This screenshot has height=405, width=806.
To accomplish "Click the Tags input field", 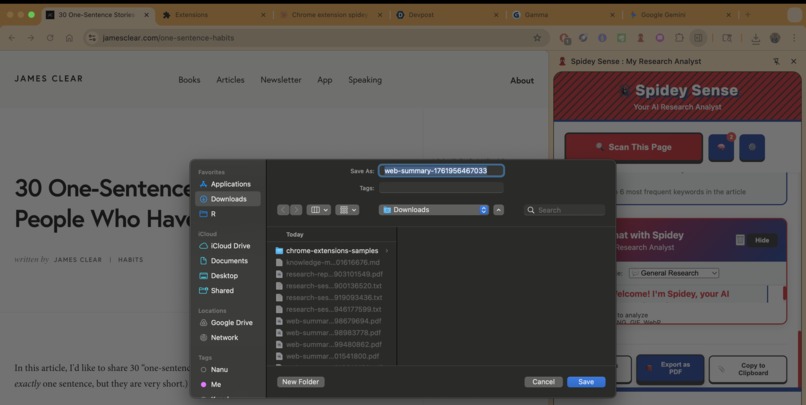I will coord(441,188).
